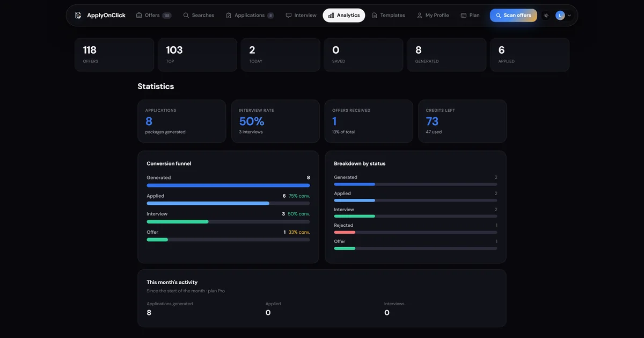Click the Generated bar in Breakdown by status
Image resolution: width=644 pixels, height=338 pixels.
click(415, 184)
